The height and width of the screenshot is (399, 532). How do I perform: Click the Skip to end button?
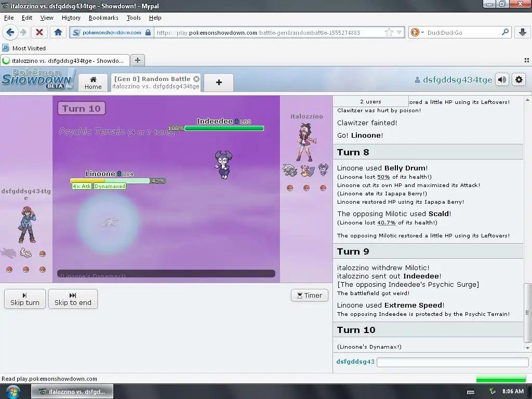pyautogui.click(x=73, y=299)
